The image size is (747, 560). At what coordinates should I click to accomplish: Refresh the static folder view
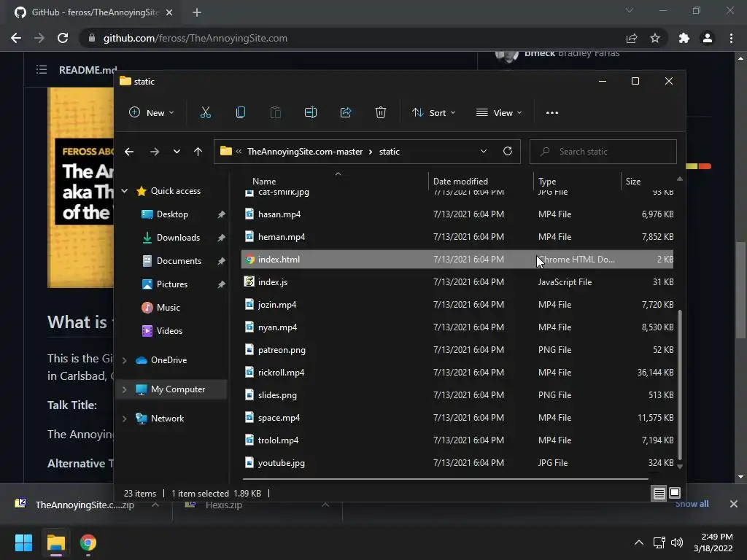(508, 152)
